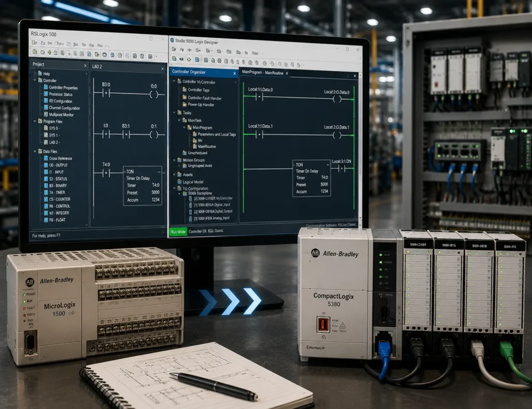Select the Local:2:O.Data.1 coil in MainRoutine

pos(337,135)
